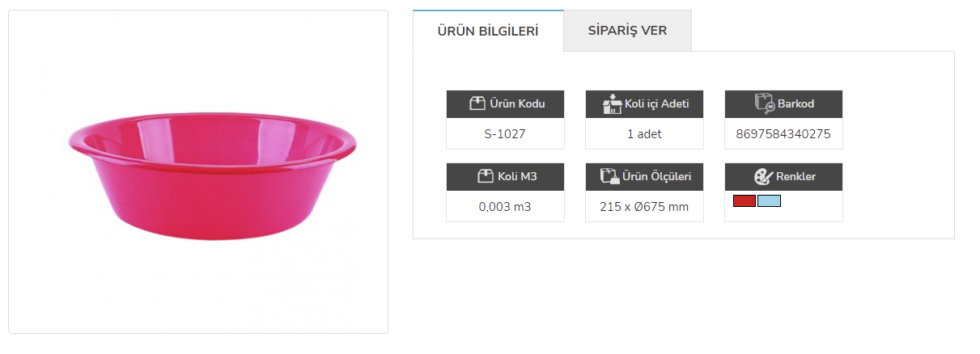
Task: Click the 1 adet quantity value
Action: [644, 134]
